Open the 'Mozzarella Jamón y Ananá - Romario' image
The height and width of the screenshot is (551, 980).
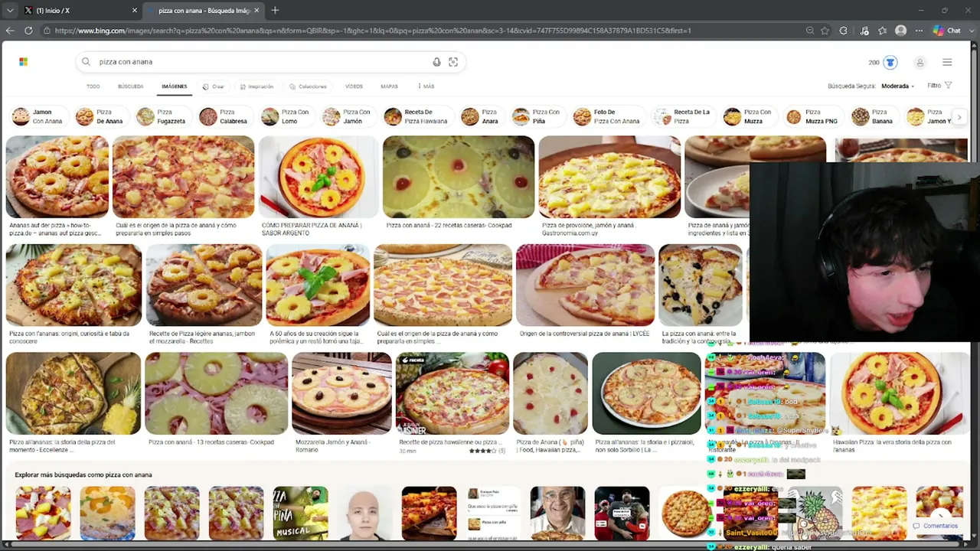click(x=341, y=393)
